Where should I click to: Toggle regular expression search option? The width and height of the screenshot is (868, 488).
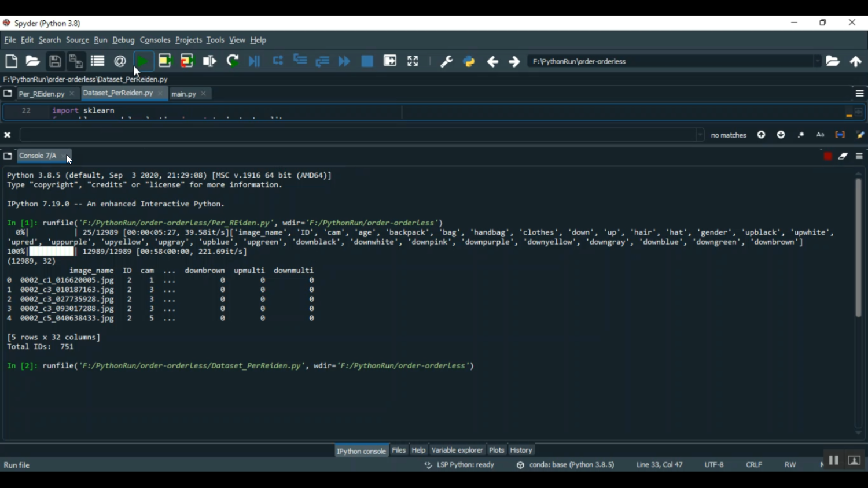point(801,135)
